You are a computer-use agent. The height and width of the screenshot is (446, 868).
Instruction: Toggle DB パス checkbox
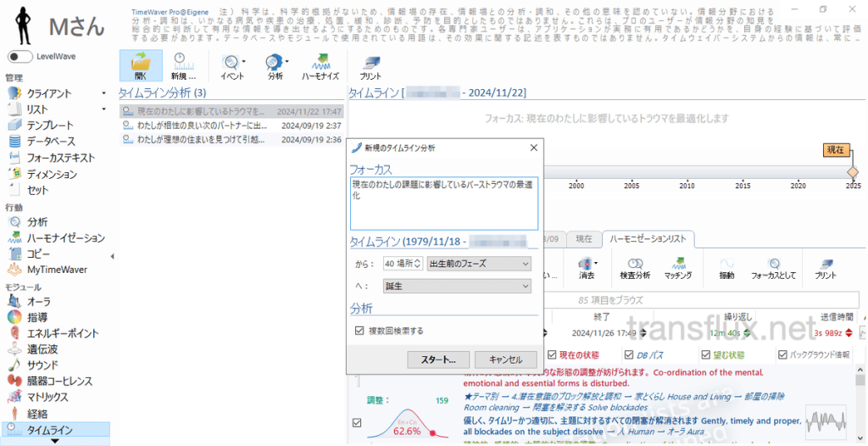(x=628, y=354)
